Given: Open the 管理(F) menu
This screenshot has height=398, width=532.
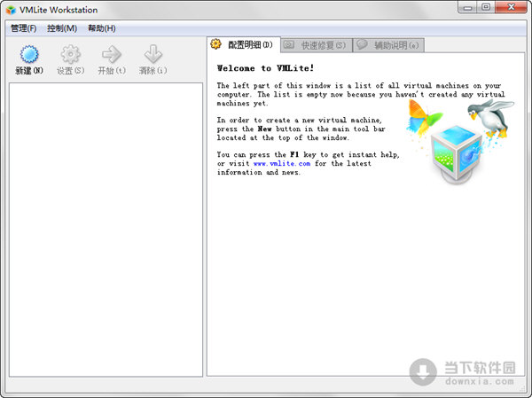Looking at the screenshot, I should tap(24, 28).
